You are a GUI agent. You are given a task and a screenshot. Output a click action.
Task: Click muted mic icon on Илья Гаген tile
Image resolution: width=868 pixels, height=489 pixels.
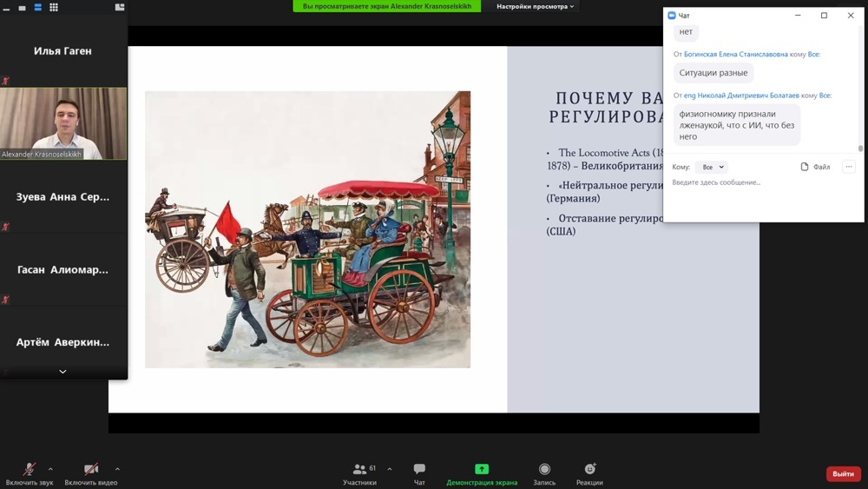[x=5, y=81]
